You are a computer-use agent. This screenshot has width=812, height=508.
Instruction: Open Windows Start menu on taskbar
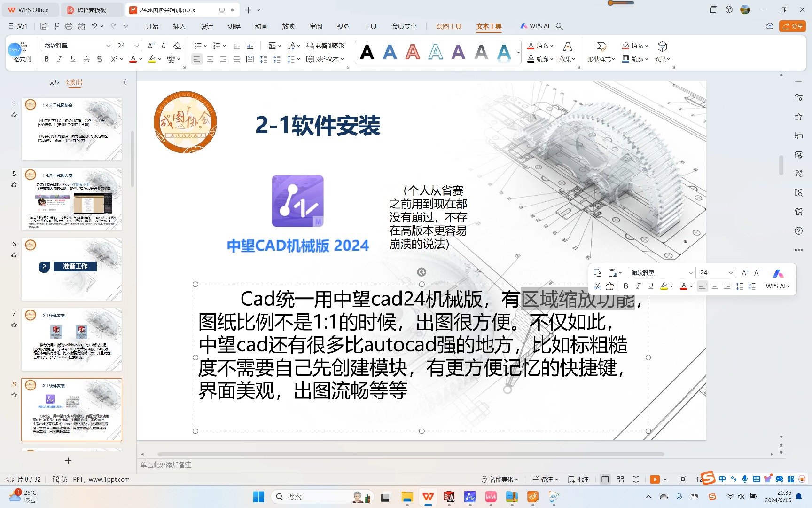pyautogui.click(x=258, y=497)
